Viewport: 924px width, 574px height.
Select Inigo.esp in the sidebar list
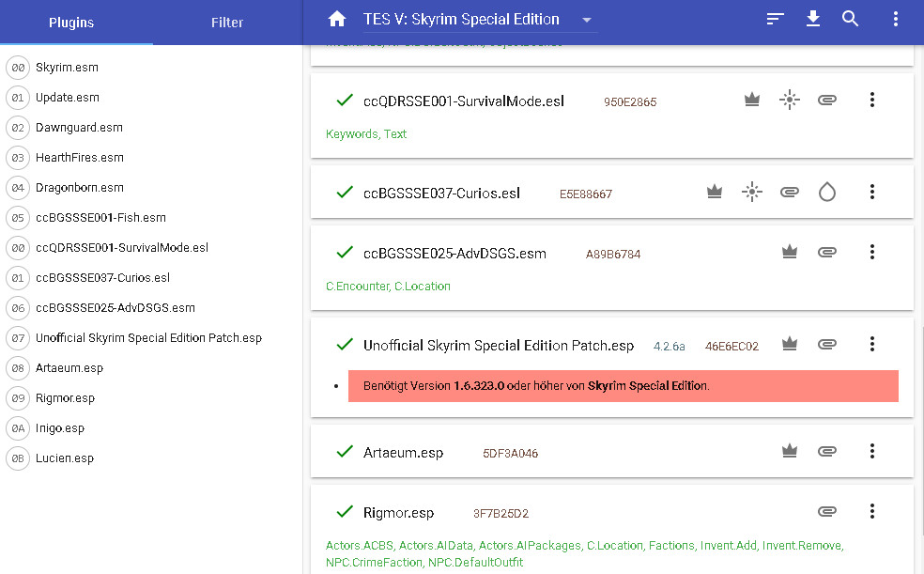click(60, 428)
